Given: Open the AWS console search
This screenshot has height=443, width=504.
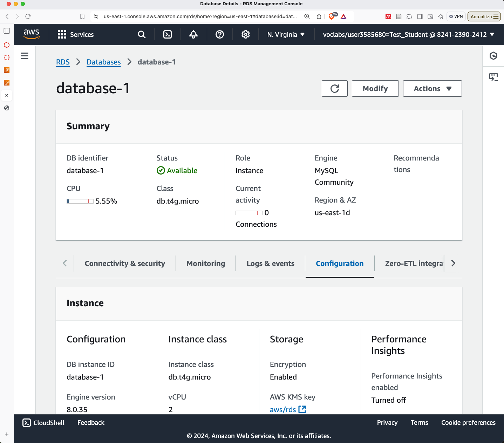Looking at the screenshot, I should (x=142, y=34).
